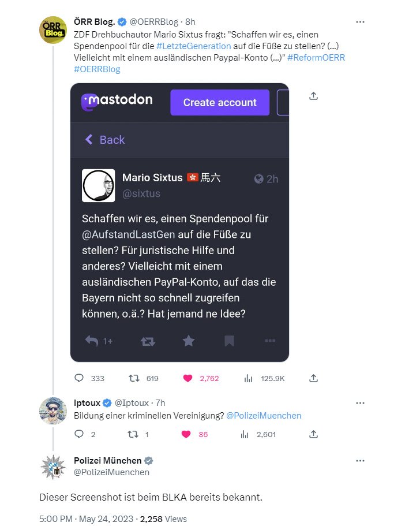This screenshot has width=420, height=526.
Task: Open the #ReformOERR hashtag link
Action: tap(316, 57)
